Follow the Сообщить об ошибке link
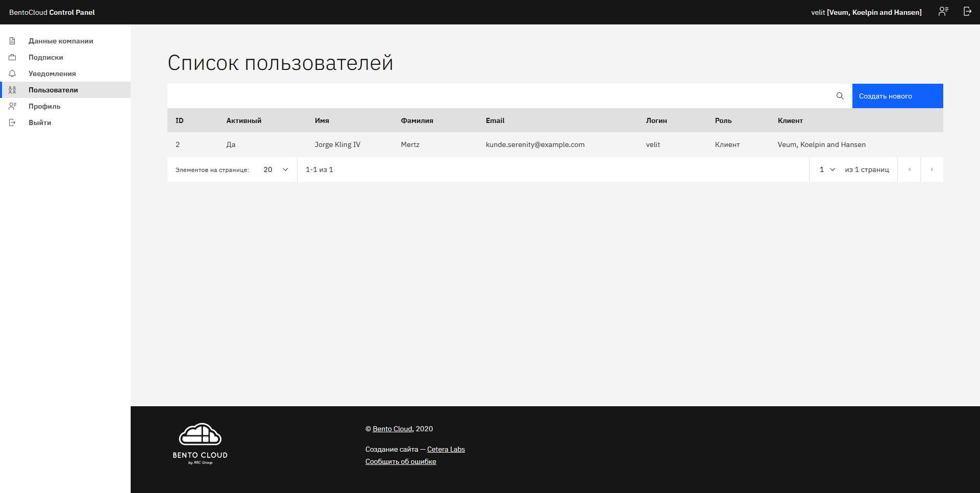 point(401,461)
